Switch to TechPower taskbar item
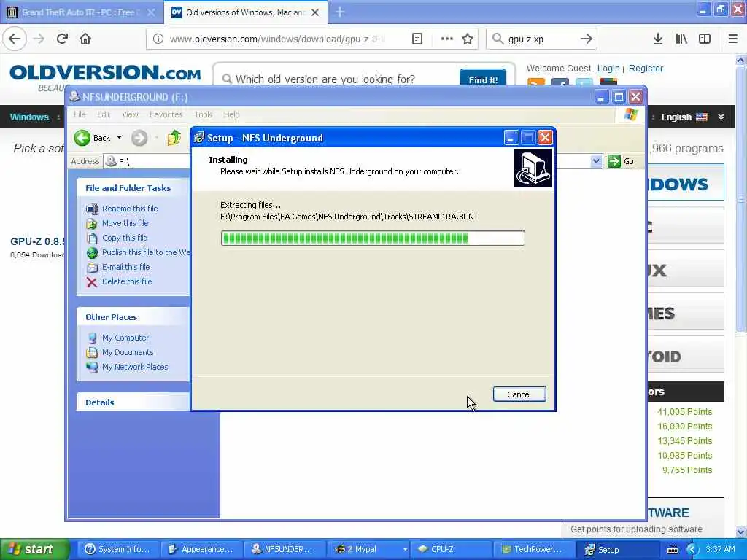Image resolution: width=747 pixels, height=560 pixels. 533,549
